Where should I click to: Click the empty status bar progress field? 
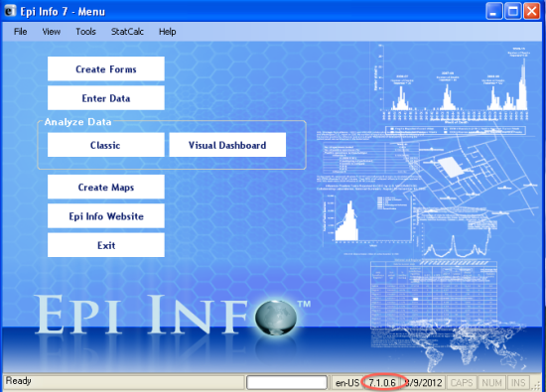tap(287, 383)
